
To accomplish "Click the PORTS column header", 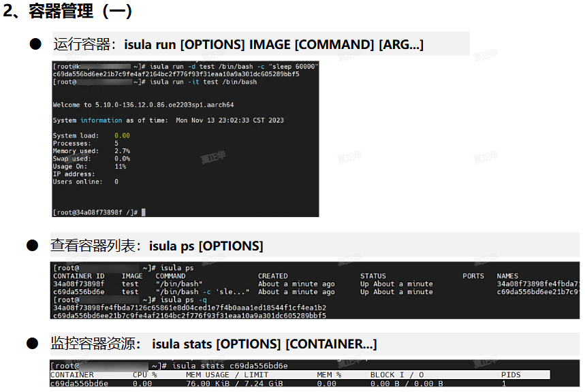I will 473,276.
